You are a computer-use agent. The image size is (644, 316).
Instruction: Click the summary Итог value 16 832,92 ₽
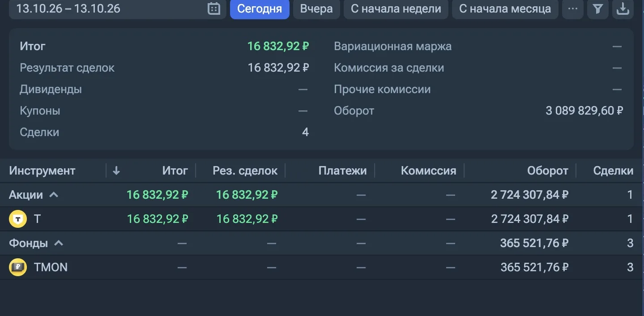278,46
